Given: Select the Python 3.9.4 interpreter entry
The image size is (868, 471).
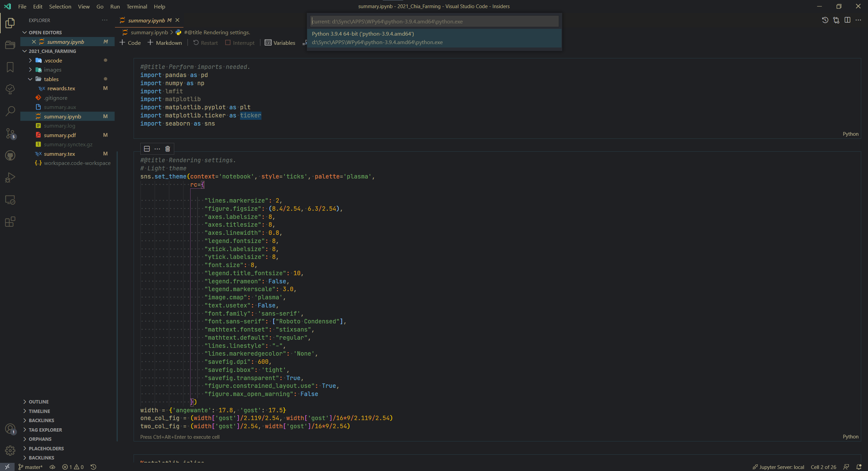Looking at the screenshot, I should (434, 38).
